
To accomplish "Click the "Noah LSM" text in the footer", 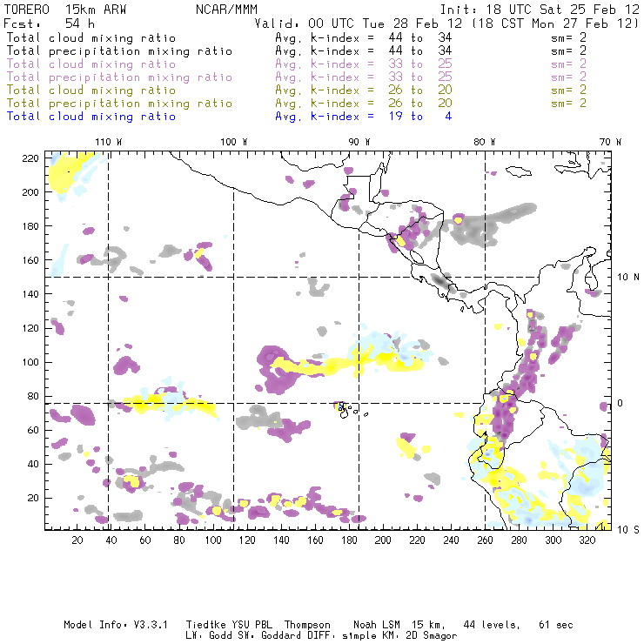I will pos(377,625).
